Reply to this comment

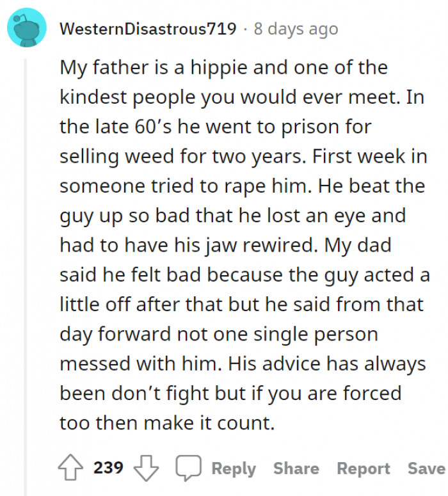[x=234, y=468]
